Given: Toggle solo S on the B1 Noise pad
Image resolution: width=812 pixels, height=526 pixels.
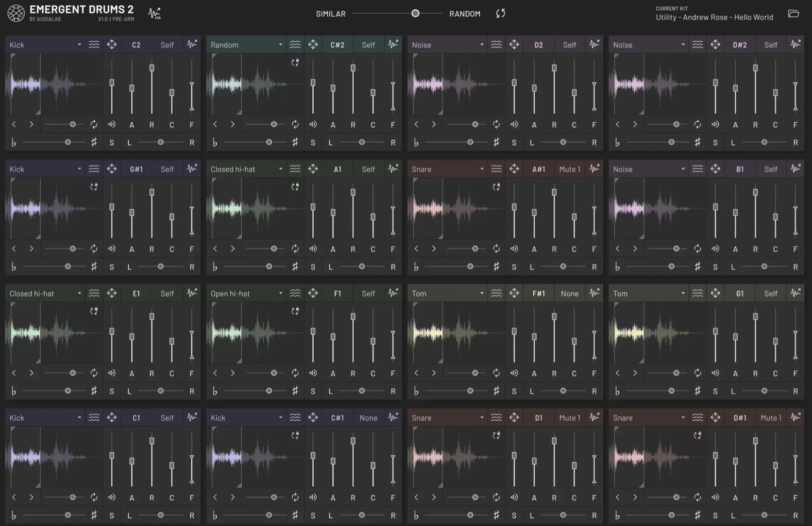Looking at the screenshot, I should tap(715, 267).
